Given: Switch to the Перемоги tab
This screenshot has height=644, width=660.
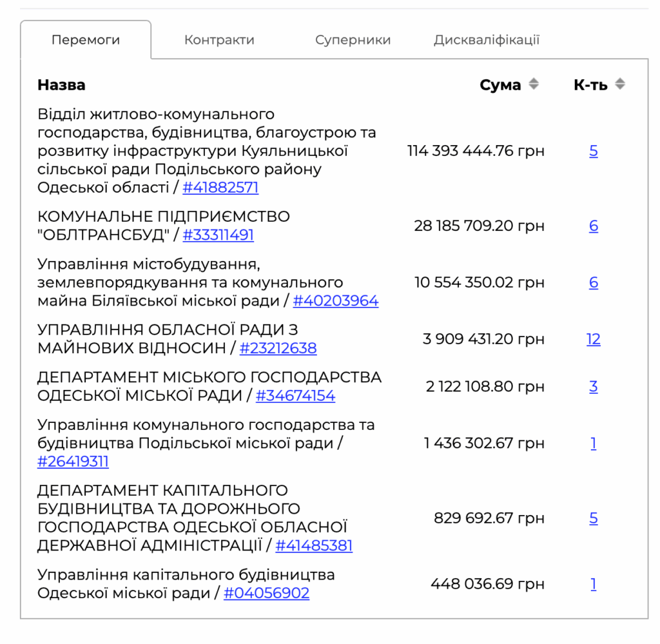Looking at the screenshot, I should [x=86, y=39].
